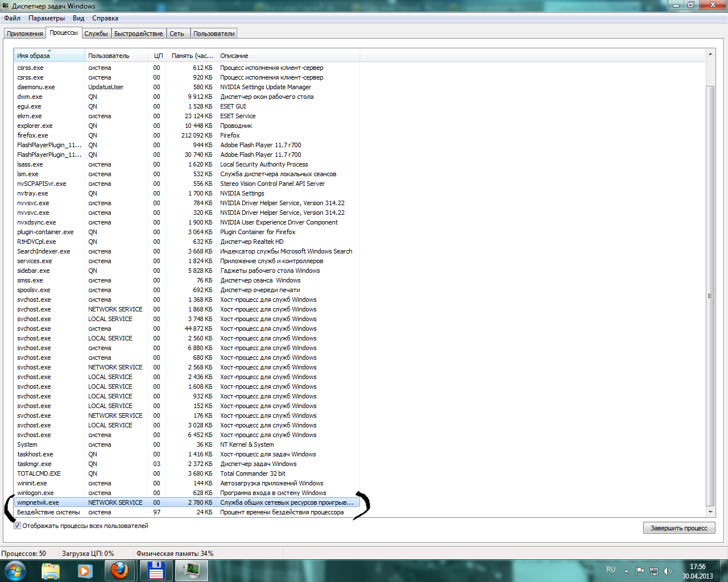728x582 pixels.
Task: Open the Start menu orb
Action: [x=15, y=571]
